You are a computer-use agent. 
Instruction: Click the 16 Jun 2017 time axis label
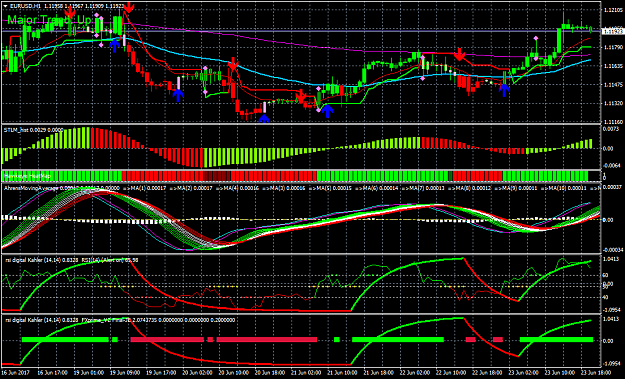click(x=16, y=373)
